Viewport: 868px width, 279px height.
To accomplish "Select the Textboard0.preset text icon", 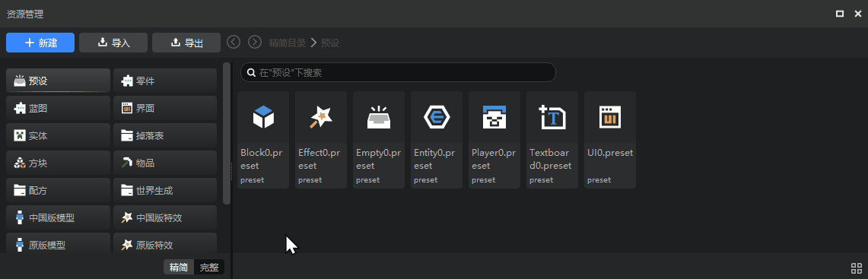I will 552,117.
